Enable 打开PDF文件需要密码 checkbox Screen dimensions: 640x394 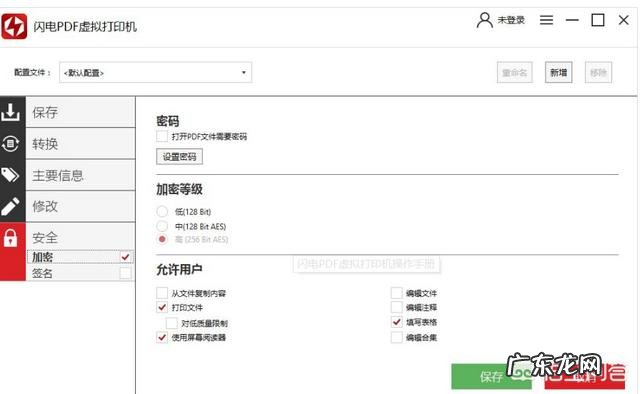(x=162, y=136)
